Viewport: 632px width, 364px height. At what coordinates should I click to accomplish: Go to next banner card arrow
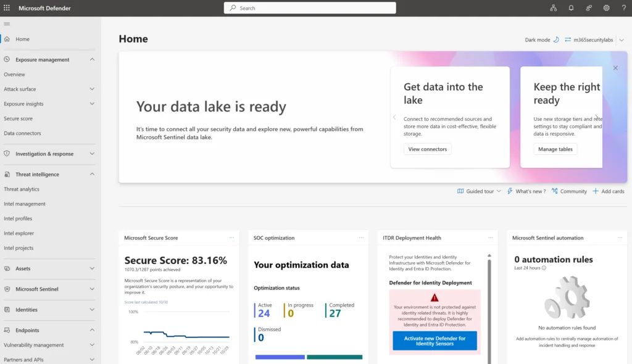tap(597, 117)
